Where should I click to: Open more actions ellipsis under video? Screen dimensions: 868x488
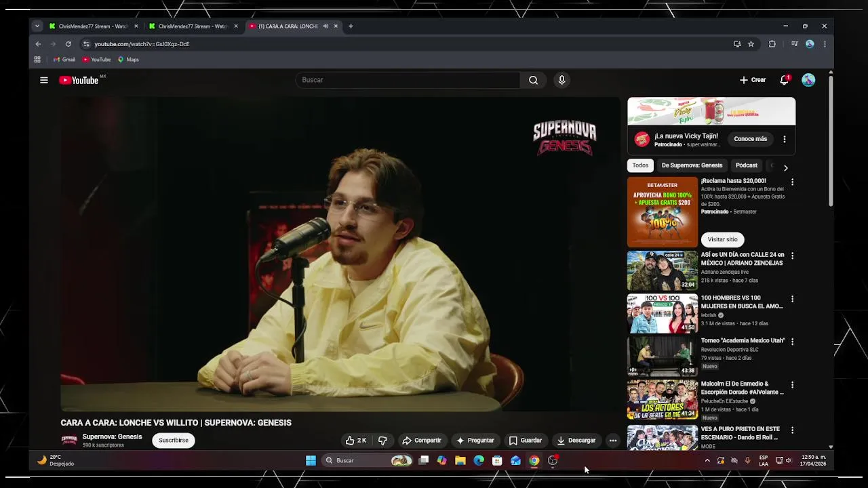(613, 441)
